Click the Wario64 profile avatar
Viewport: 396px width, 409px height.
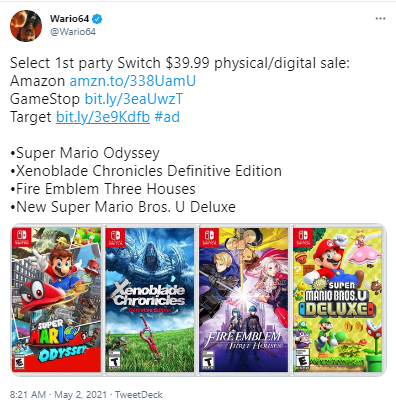tap(26, 26)
